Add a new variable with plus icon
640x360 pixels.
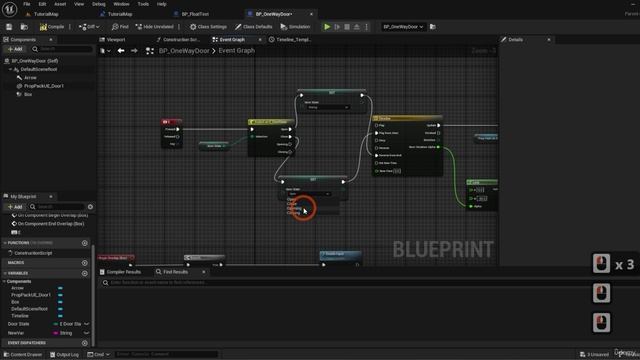(84, 273)
